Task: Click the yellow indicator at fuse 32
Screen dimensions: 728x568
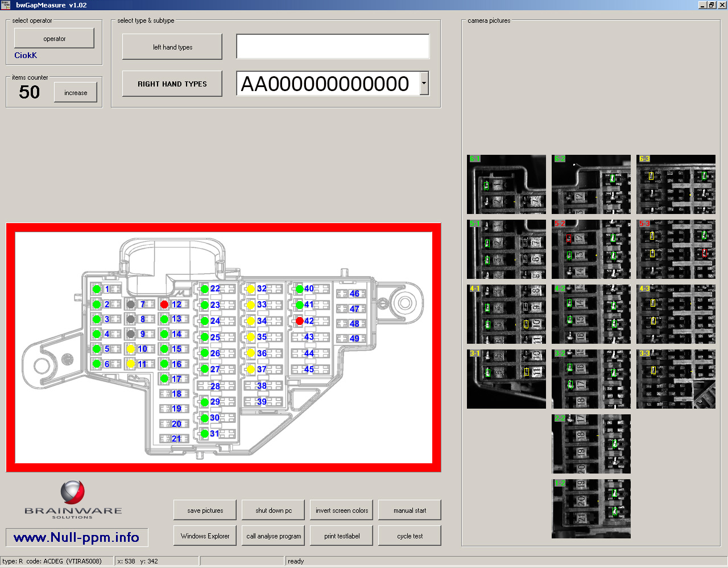Action: coord(251,289)
